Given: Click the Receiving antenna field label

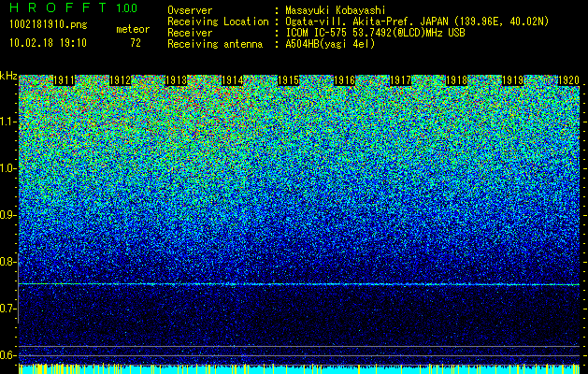Looking at the screenshot, I should pos(215,44).
